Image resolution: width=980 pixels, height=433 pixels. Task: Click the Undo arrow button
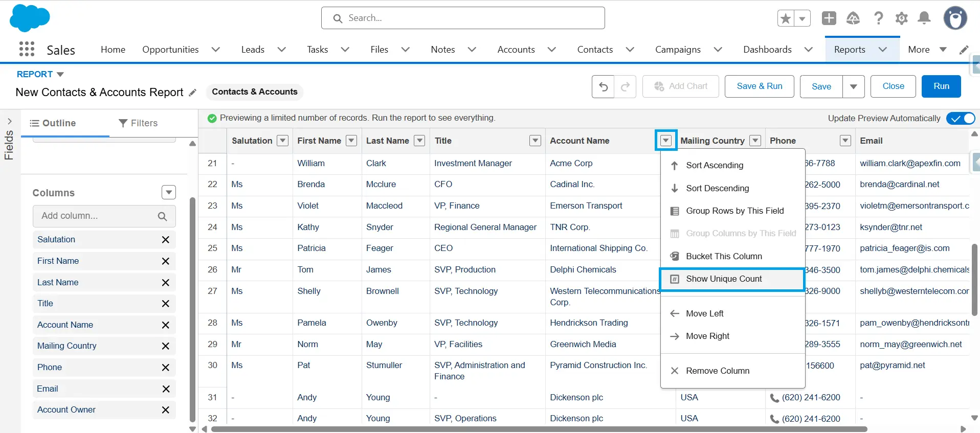point(603,86)
